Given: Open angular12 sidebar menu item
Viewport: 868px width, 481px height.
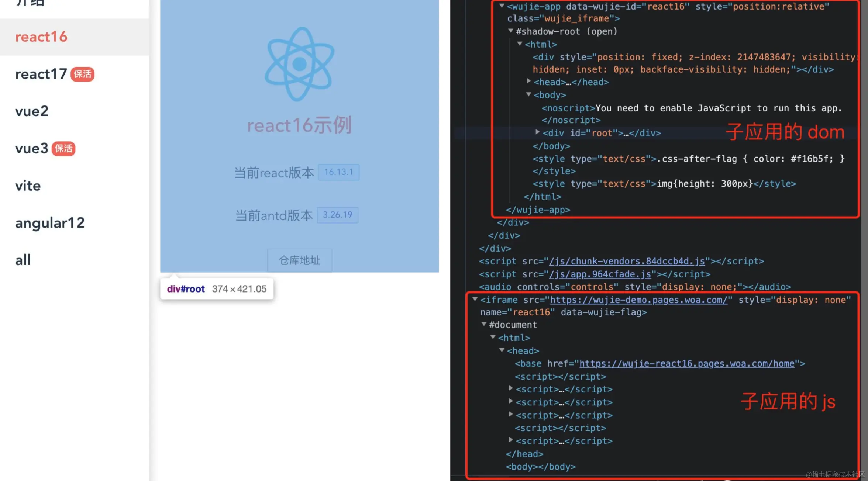Looking at the screenshot, I should pos(50,223).
